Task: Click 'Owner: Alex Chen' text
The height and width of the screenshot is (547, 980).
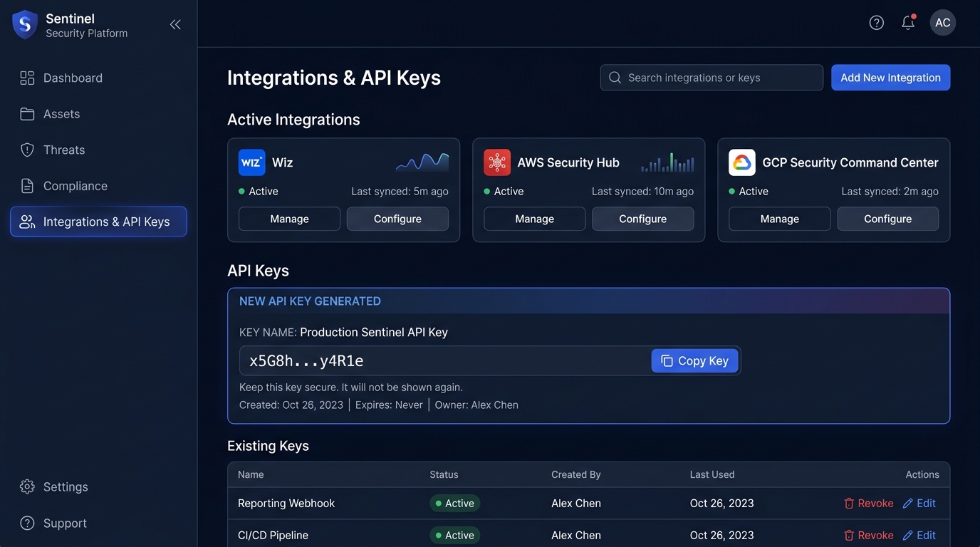Action: coord(476,405)
